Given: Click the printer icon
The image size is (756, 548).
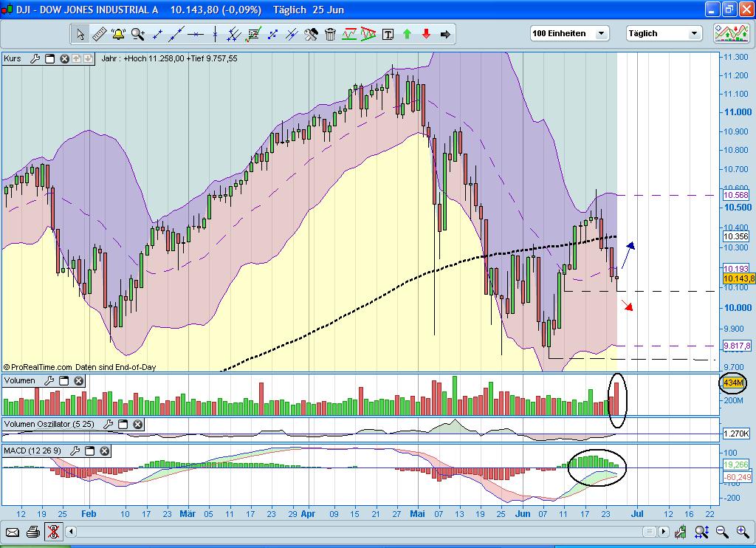Looking at the screenshot, I should (x=32, y=532).
